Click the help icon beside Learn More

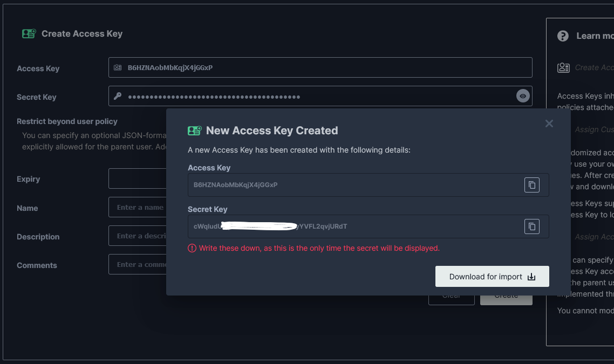[563, 36]
